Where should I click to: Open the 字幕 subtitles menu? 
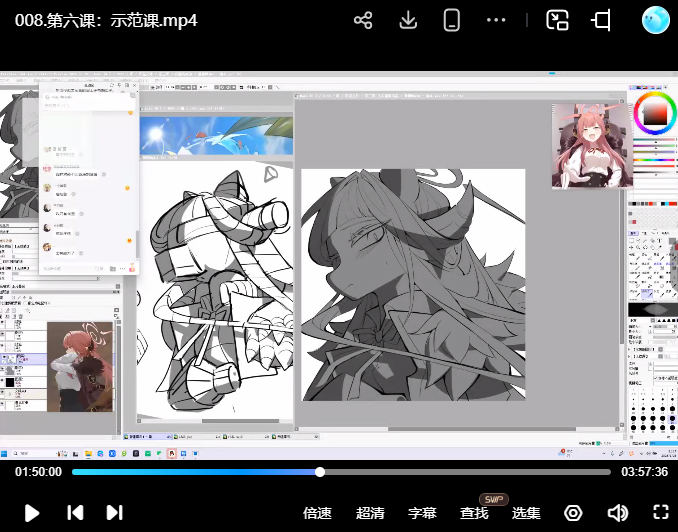pos(422,513)
